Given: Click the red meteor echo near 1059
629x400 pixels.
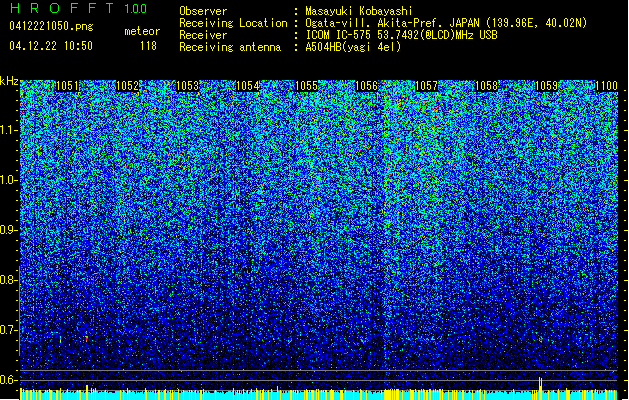Looking at the screenshot, I should [x=541, y=339].
